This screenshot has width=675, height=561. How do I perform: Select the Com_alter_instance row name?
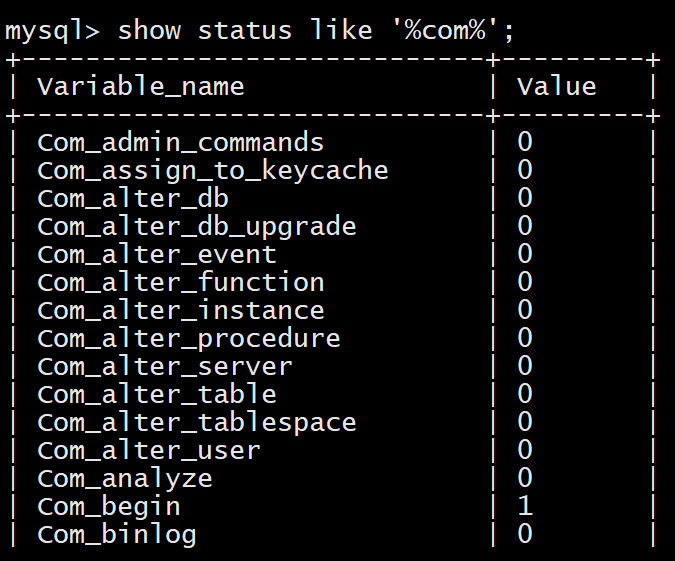coord(180,310)
